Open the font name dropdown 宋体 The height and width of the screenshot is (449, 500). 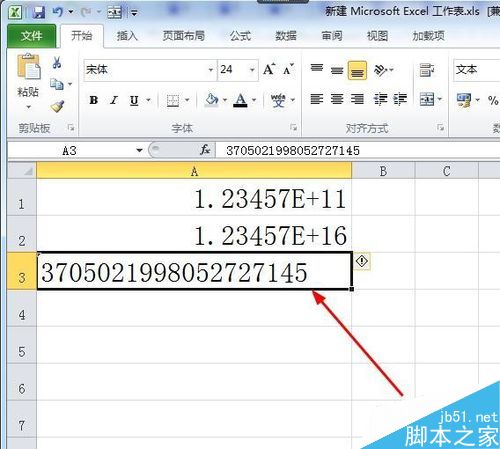pyautogui.click(x=210, y=70)
